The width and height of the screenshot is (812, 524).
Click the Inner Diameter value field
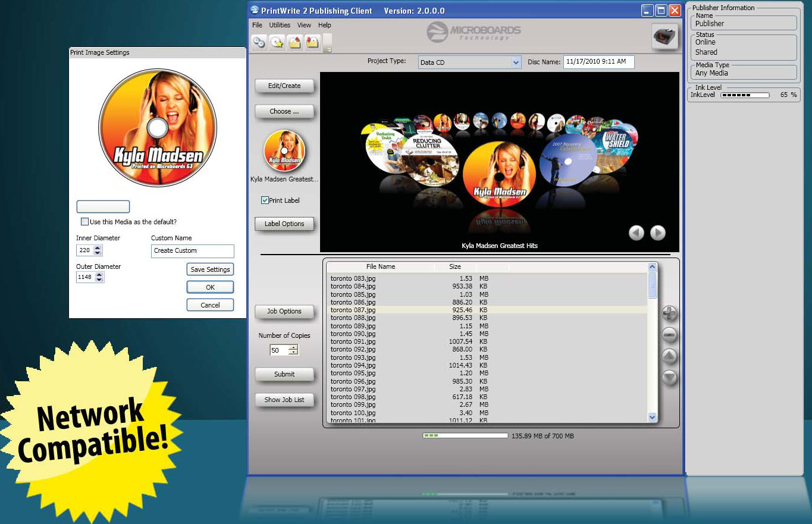(x=85, y=251)
